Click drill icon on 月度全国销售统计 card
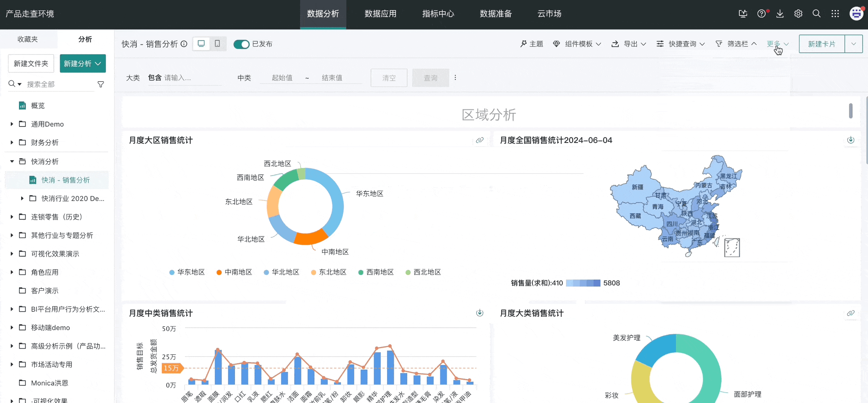The image size is (868, 403). (850, 140)
